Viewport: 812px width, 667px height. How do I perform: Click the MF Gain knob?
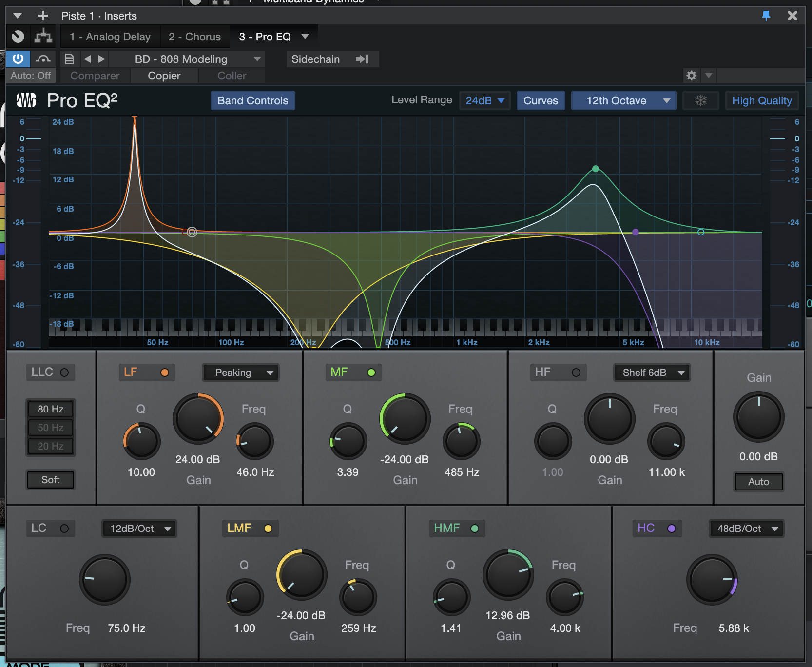[405, 418]
